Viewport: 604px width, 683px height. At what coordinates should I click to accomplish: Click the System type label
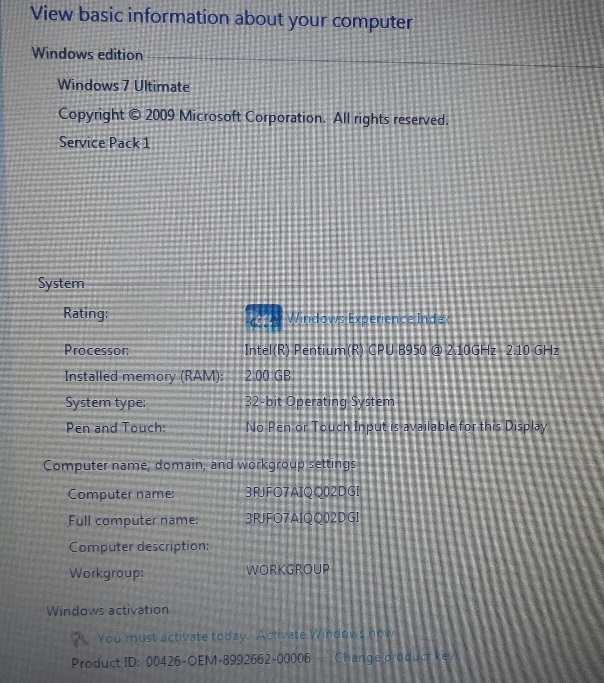coord(106,402)
